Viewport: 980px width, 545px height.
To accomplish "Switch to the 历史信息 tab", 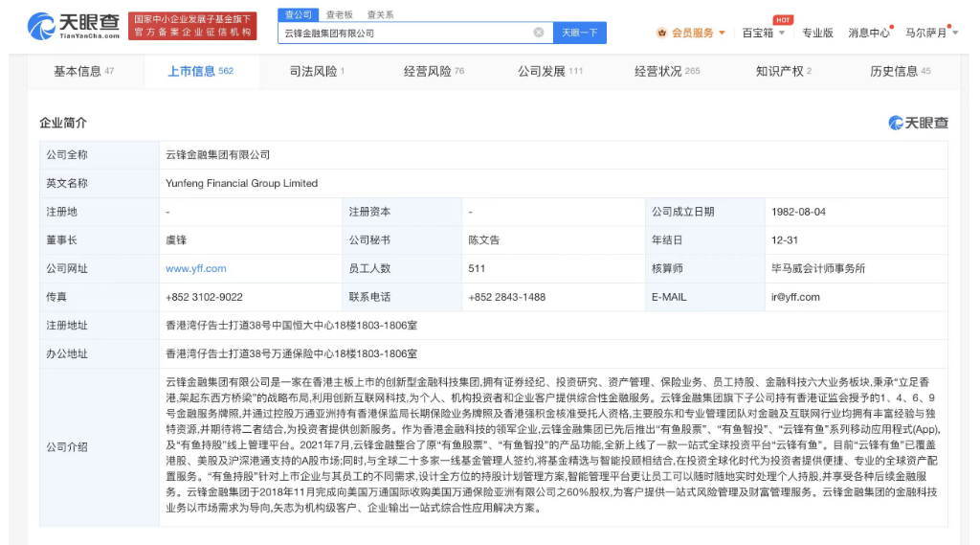I will (900, 71).
